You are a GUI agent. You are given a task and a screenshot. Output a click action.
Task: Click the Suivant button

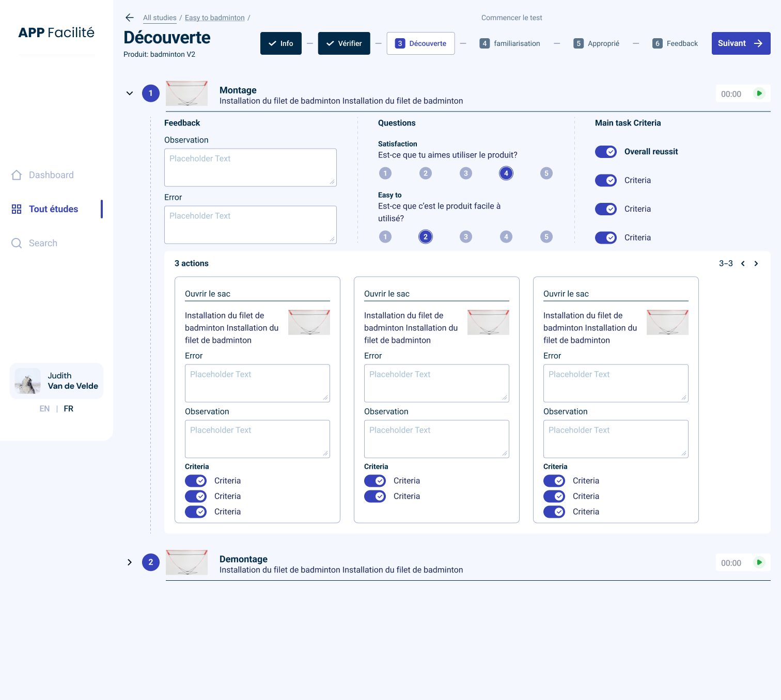[741, 43]
